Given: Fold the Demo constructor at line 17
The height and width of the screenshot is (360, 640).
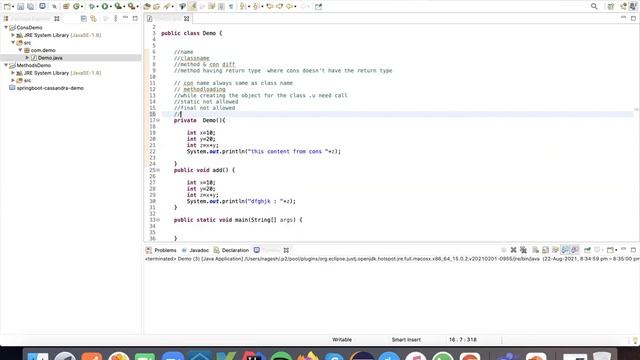Looking at the screenshot, I should [x=158, y=120].
